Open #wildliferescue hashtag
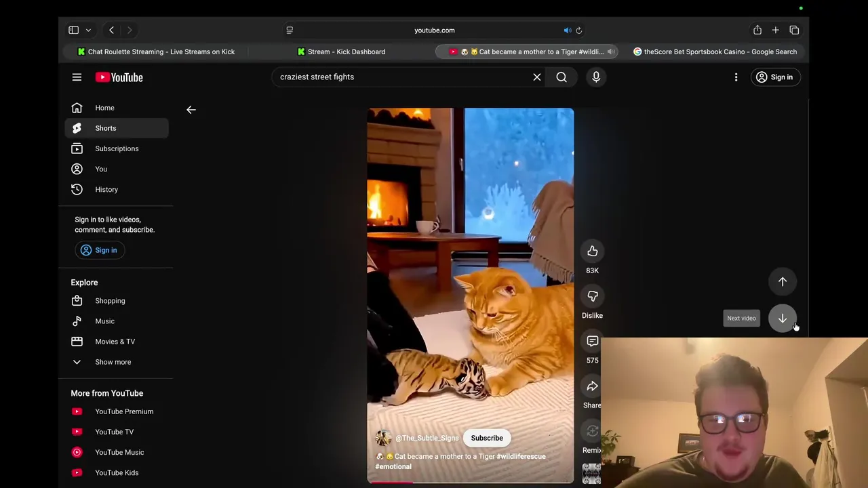 point(521,457)
